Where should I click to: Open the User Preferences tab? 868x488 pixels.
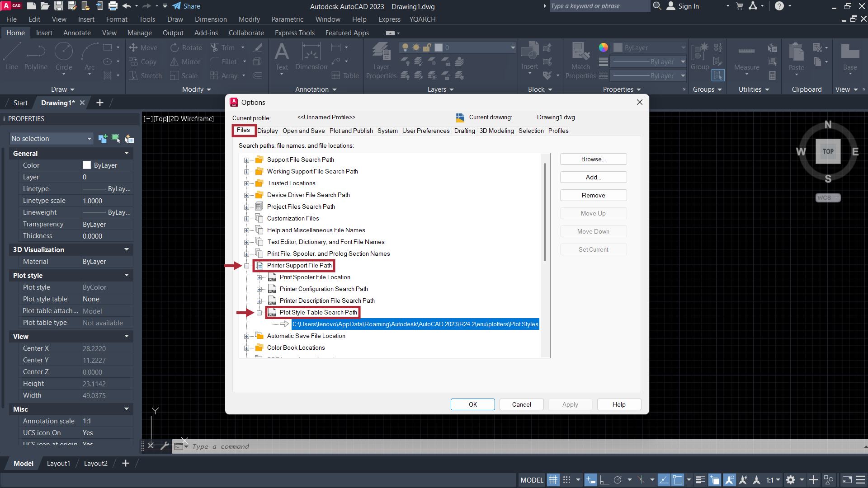pyautogui.click(x=426, y=131)
